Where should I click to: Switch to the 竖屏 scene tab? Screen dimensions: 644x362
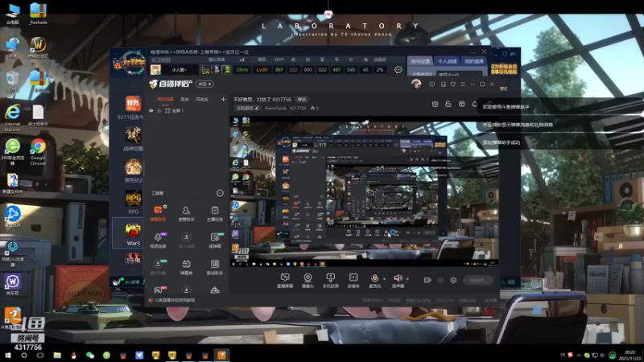185,99
